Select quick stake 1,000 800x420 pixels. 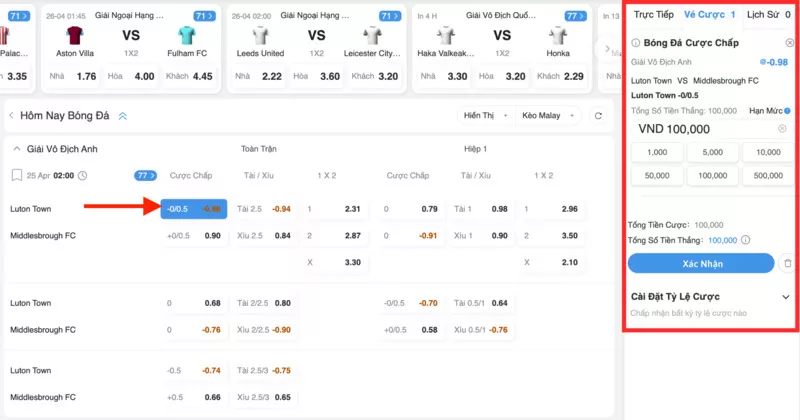click(657, 152)
